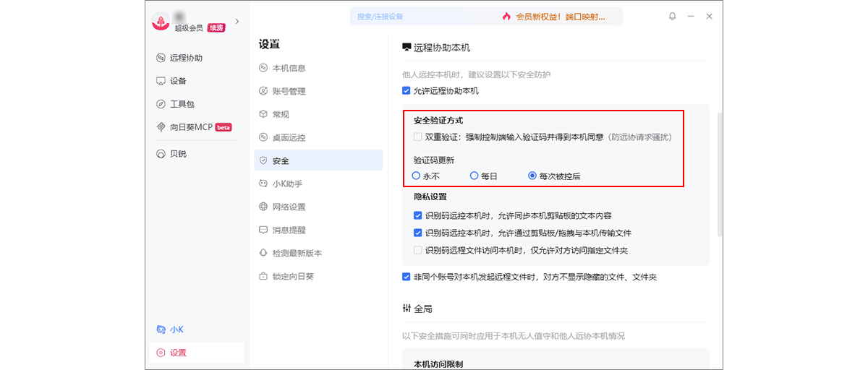
Task: Open notifications bell icon
Action: (x=673, y=16)
